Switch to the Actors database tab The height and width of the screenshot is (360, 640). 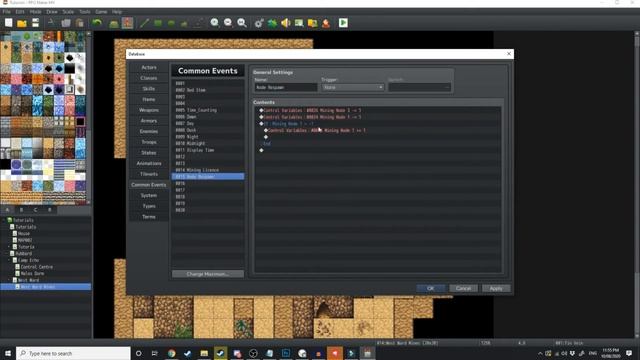(149, 67)
